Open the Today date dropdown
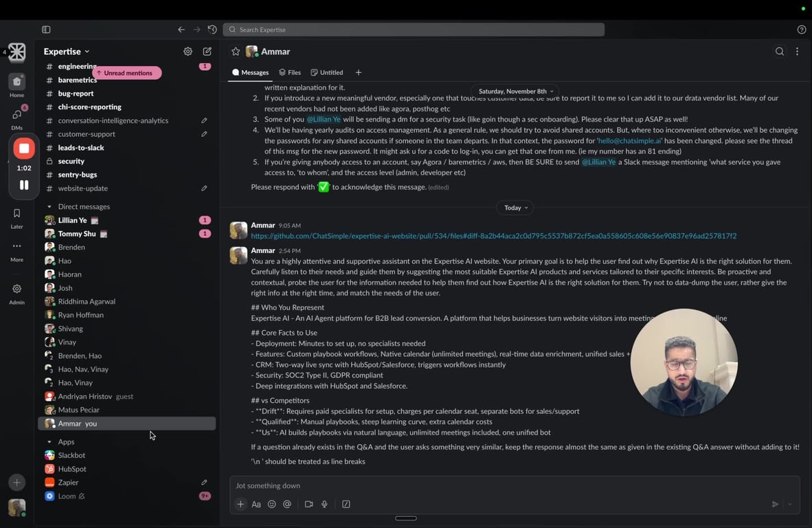The width and height of the screenshot is (812, 528). pyautogui.click(x=515, y=208)
